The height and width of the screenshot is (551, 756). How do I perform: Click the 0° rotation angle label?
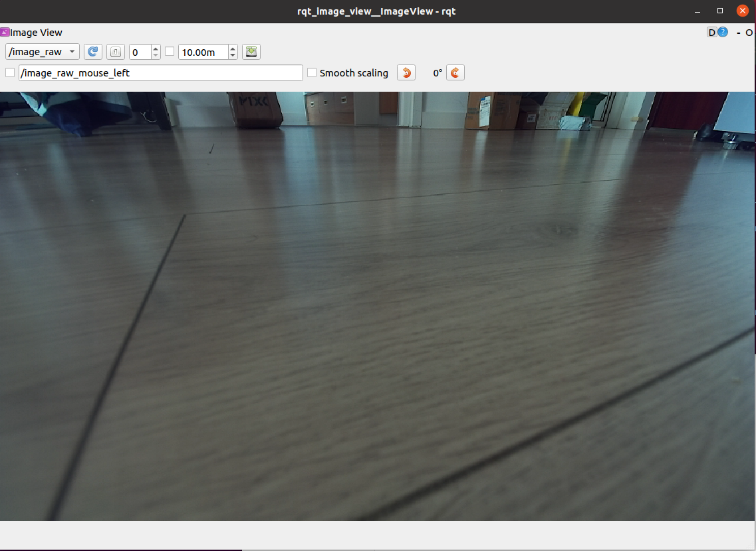point(438,73)
